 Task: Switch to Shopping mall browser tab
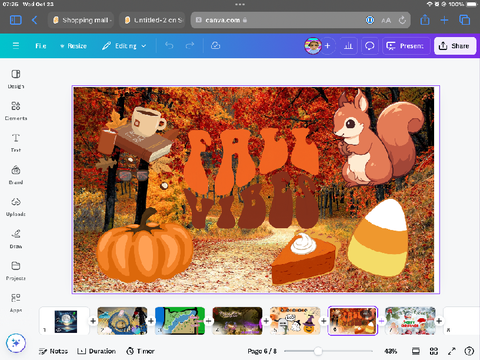pyautogui.click(x=81, y=20)
